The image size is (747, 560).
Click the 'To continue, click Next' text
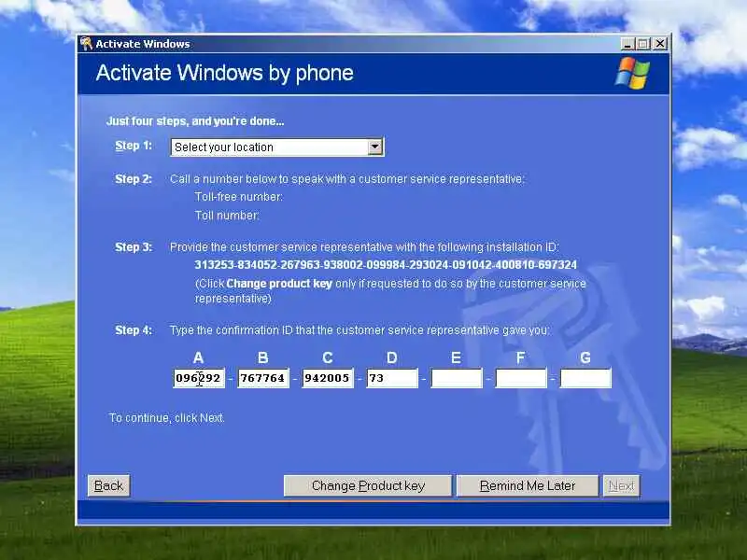[x=167, y=417]
